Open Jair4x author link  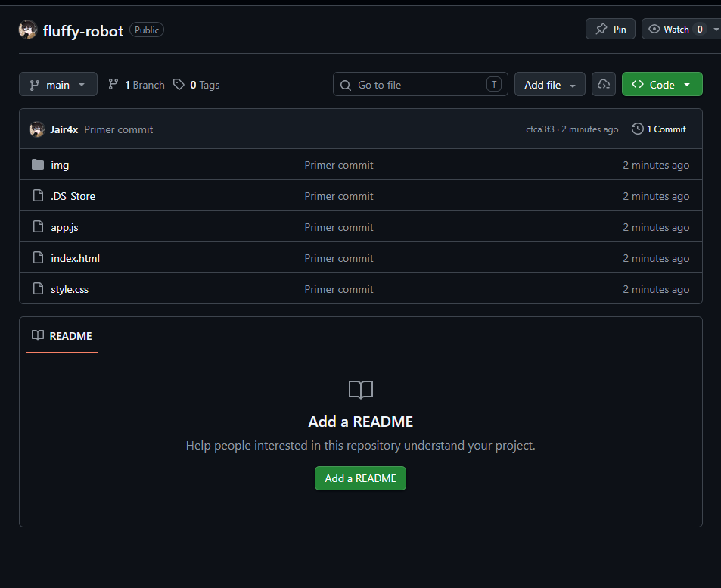pos(64,129)
